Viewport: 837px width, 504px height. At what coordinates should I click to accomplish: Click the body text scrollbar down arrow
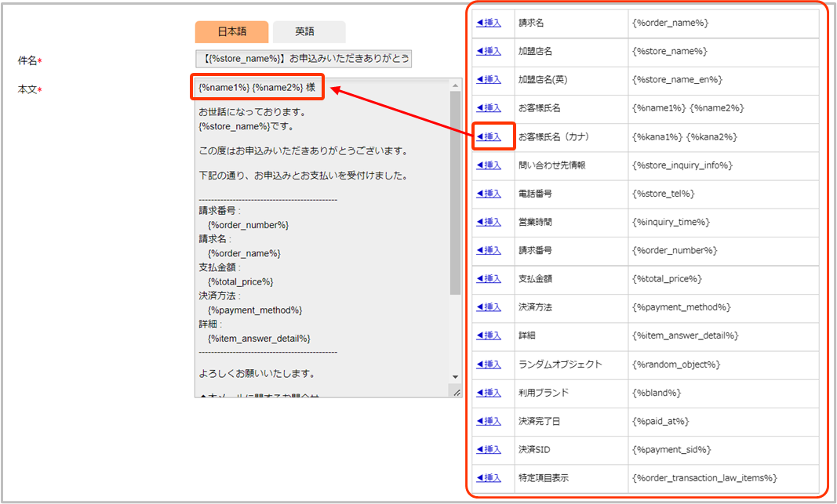(455, 377)
